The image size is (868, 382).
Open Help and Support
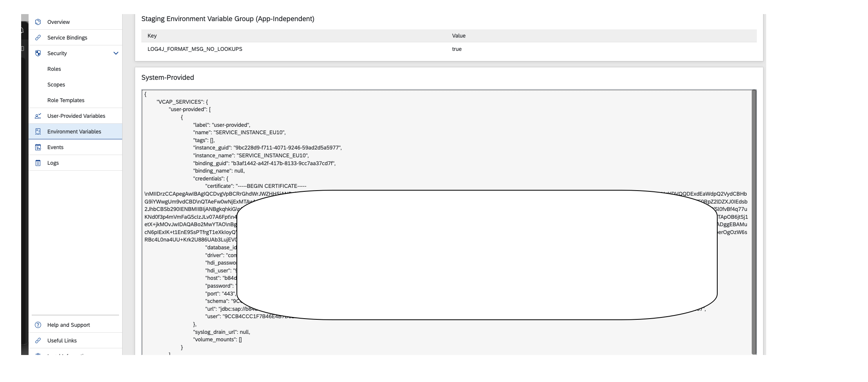click(x=69, y=325)
